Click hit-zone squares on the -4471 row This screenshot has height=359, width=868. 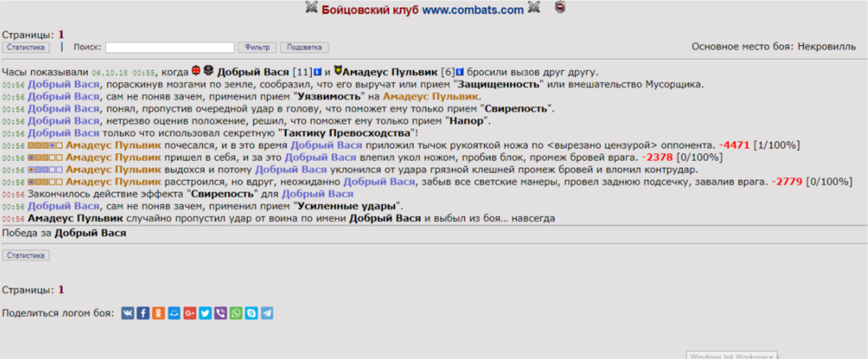(x=46, y=145)
